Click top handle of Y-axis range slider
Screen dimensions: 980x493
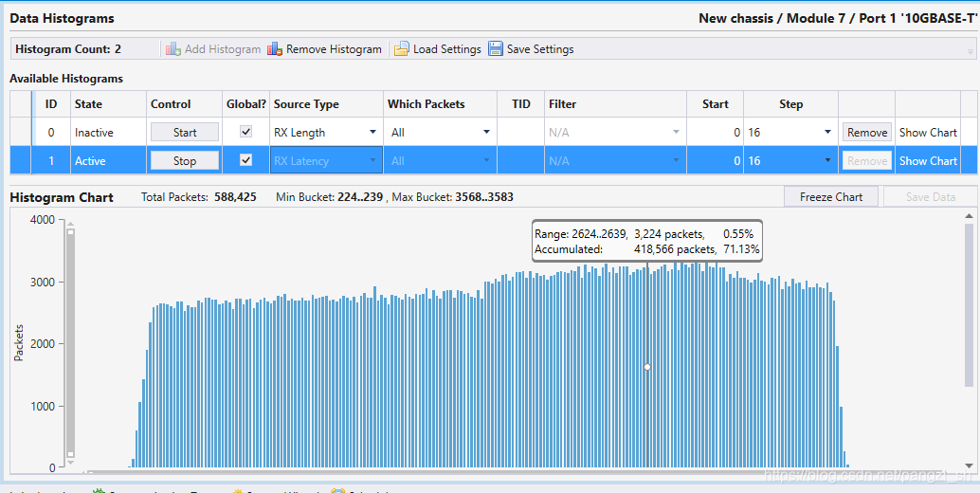click(x=71, y=232)
